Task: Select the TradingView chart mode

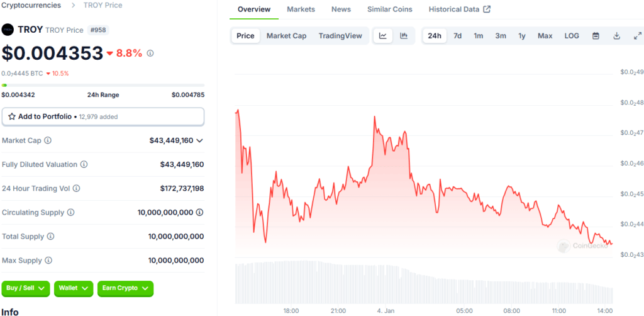Action: [340, 36]
